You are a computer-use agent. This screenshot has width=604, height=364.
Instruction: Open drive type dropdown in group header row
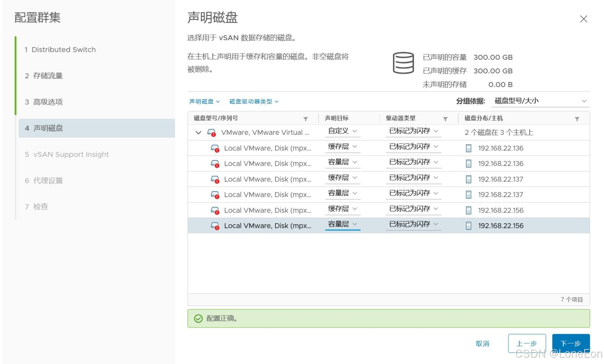pos(414,131)
